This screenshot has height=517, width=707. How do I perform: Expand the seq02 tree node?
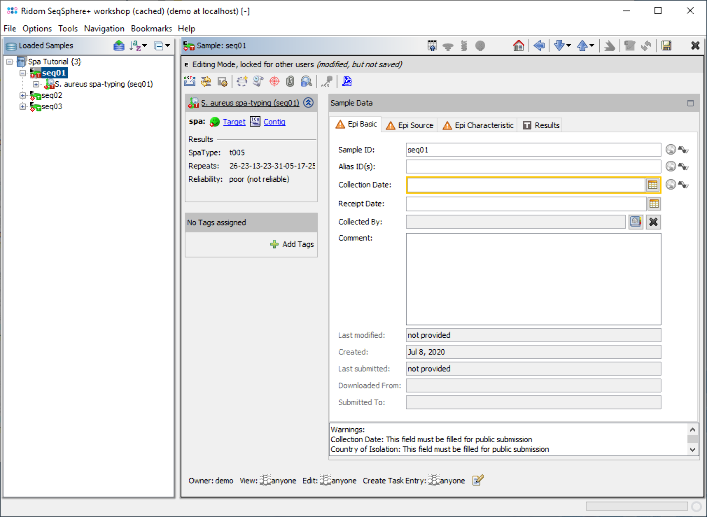(23, 95)
